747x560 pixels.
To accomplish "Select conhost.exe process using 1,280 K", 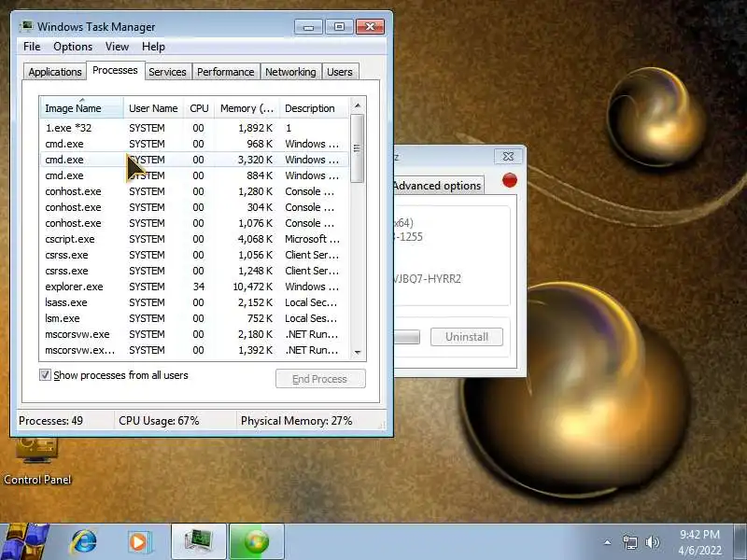I will (x=194, y=191).
